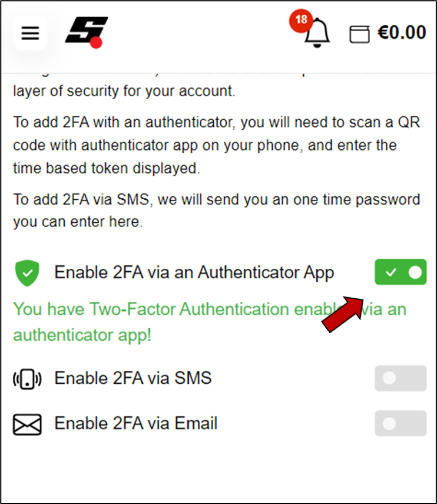This screenshot has width=437, height=504.
Task: Disable 2FA via Authenticator App toggle
Action: tap(400, 272)
